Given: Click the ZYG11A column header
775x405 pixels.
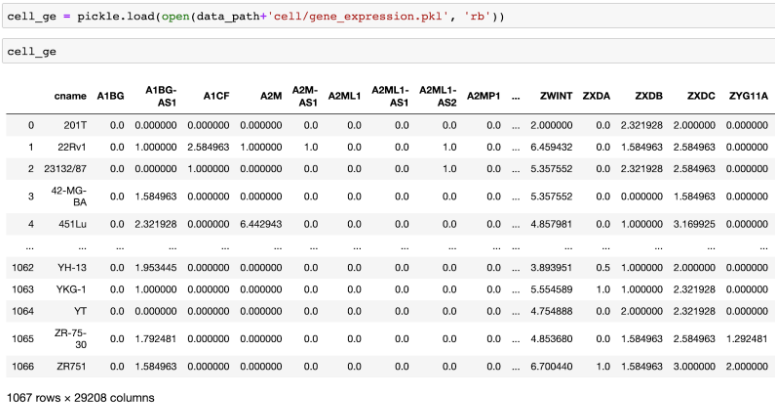Looking at the screenshot, I should point(748,96).
